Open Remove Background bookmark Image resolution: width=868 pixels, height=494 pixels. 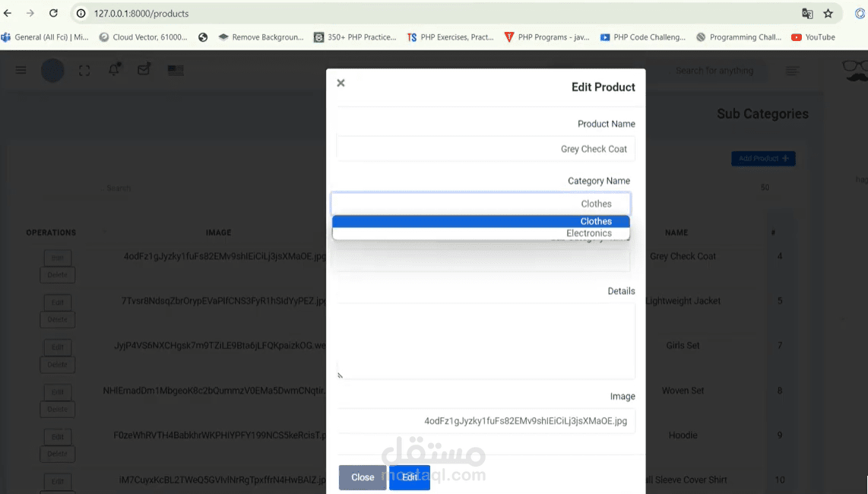(261, 37)
